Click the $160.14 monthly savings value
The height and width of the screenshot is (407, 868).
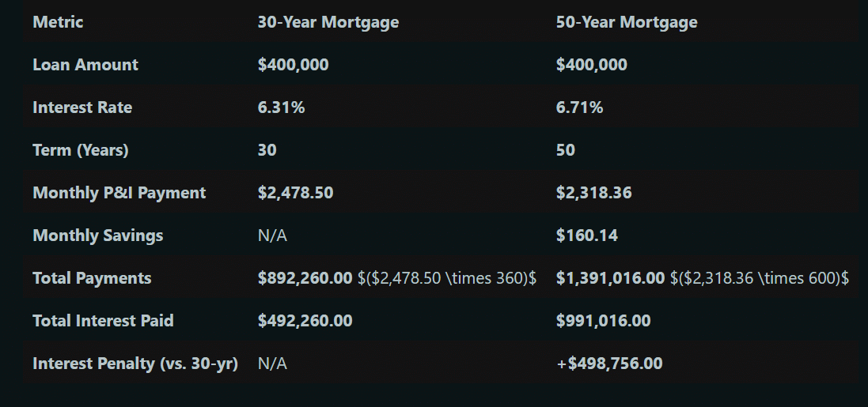(x=587, y=236)
